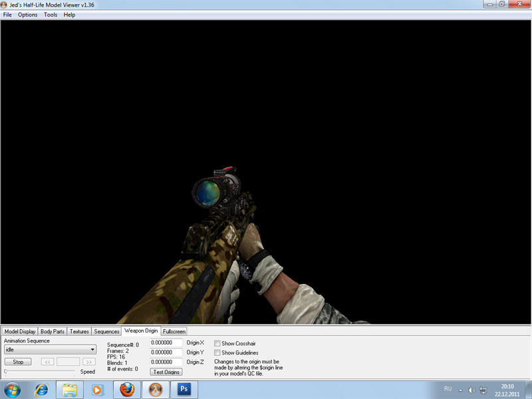Click the Origin Z value field

(x=166, y=362)
